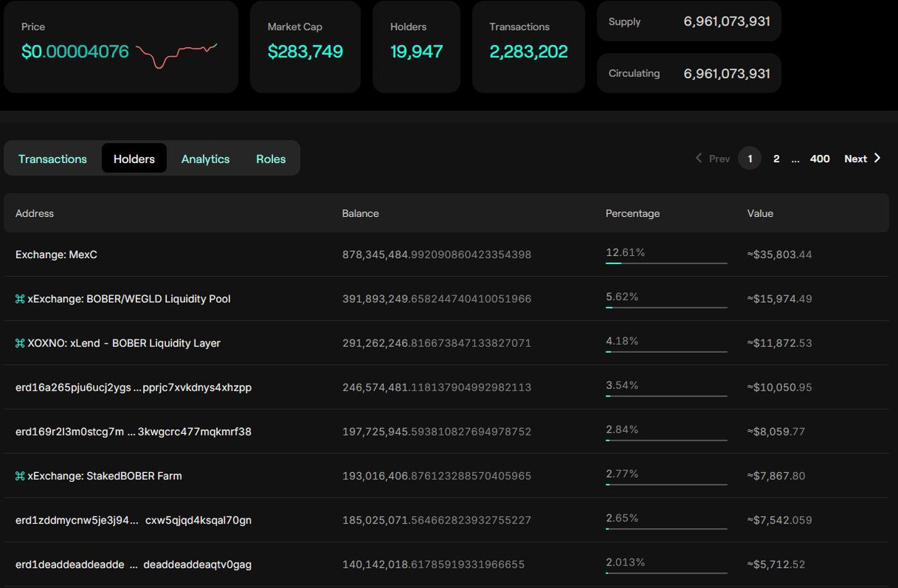Open XOXNO: xLend - BOBER Liquidity Layer

(124, 343)
